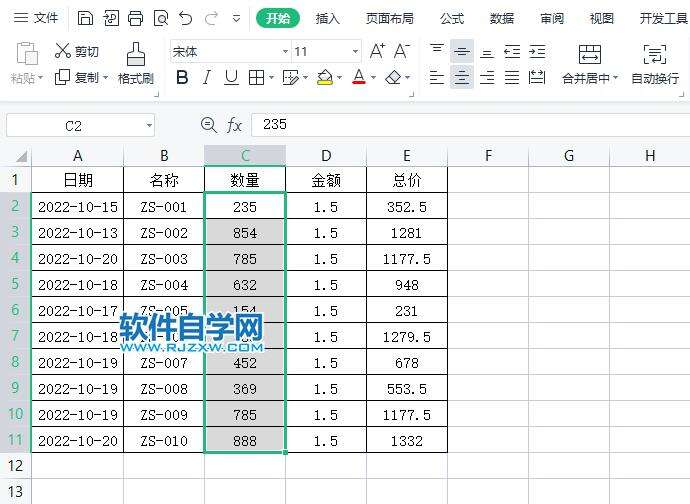
Task: Apply the yellow fill color
Action: 325,78
